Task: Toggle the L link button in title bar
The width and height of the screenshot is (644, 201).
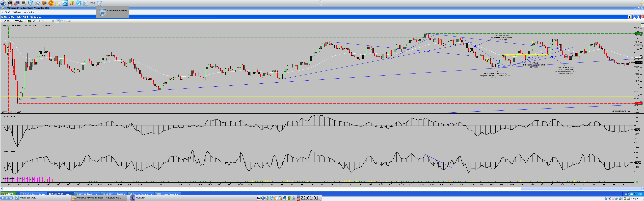Action: click(x=630, y=17)
